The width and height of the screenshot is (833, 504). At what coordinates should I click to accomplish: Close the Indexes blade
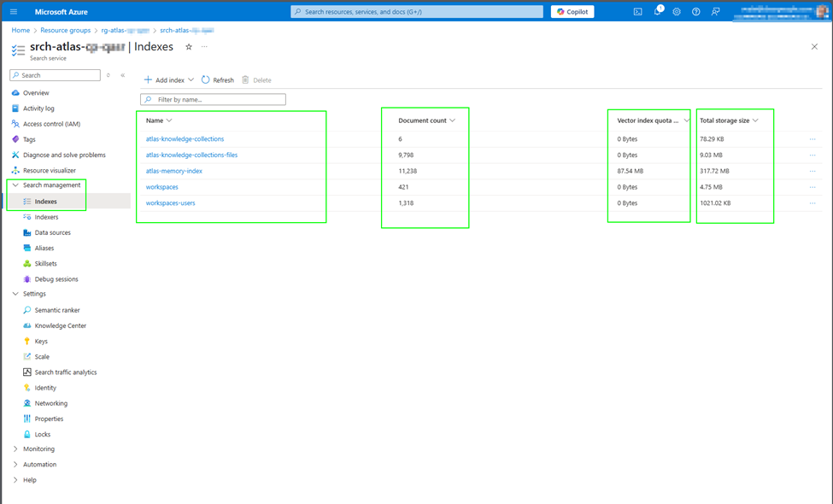pyautogui.click(x=814, y=47)
